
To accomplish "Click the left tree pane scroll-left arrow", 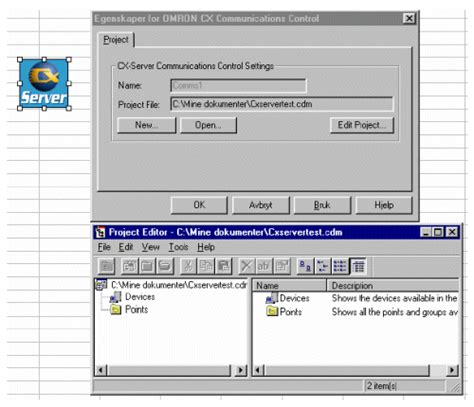I will 102,370.
